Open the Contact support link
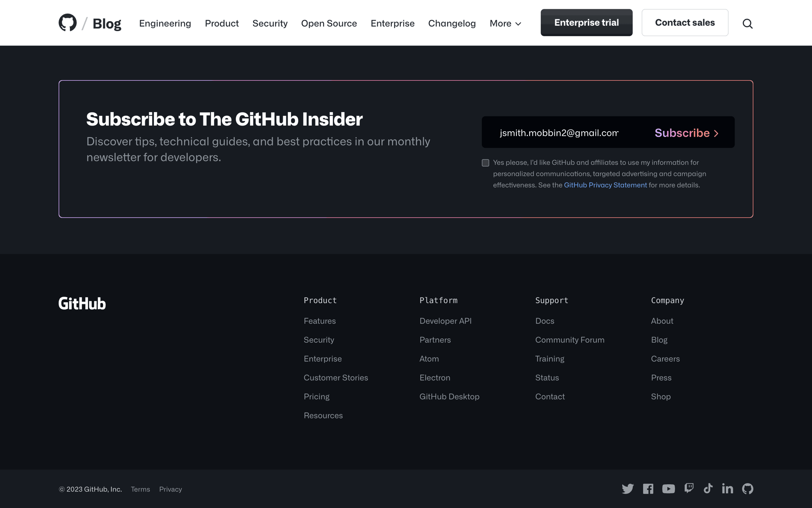The height and width of the screenshot is (508, 812). pyautogui.click(x=550, y=397)
